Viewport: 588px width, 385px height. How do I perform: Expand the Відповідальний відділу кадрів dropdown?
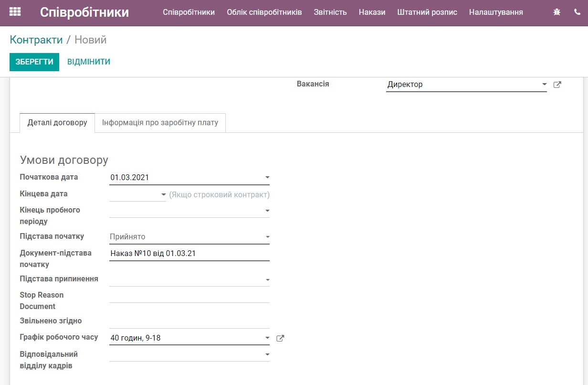point(266,354)
